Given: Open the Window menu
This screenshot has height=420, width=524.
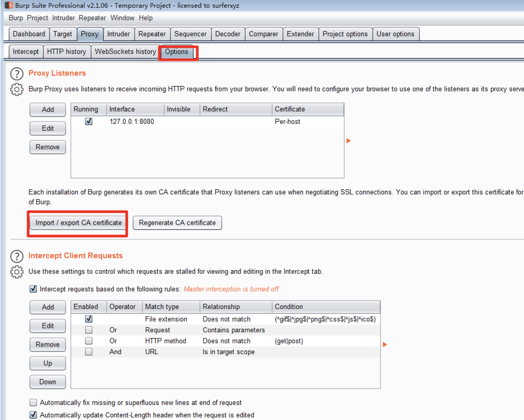Looking at the screenshot, I should point(122,18).
